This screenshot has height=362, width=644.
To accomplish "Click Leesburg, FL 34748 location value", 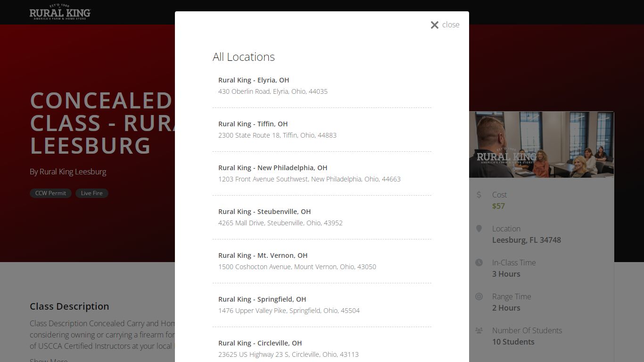I will click(527, 240).
